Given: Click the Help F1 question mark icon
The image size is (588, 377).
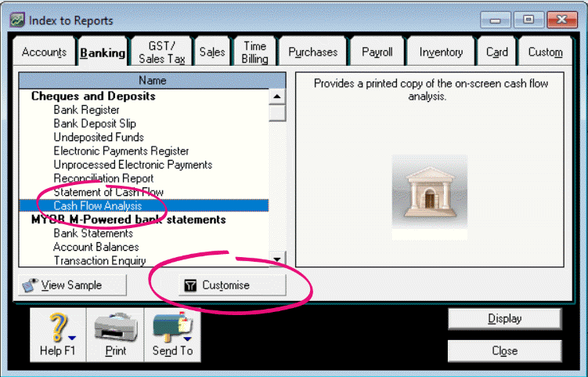Looking at the screenshot, I should click(59, 328).
